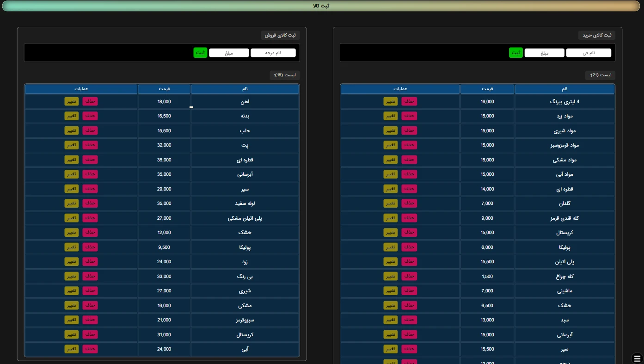
Task: Focus the نام فی input field
Action: (589, 53)
